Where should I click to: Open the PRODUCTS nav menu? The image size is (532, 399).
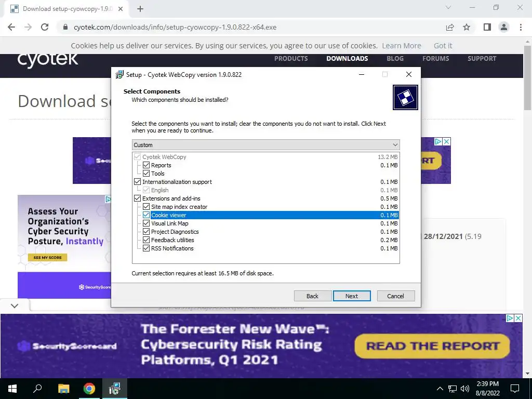(x=291, y=58)
